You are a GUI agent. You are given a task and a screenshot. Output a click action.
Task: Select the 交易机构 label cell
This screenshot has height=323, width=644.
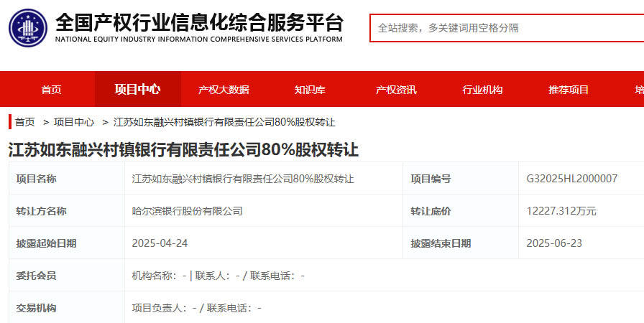click(x=67, y=307)
